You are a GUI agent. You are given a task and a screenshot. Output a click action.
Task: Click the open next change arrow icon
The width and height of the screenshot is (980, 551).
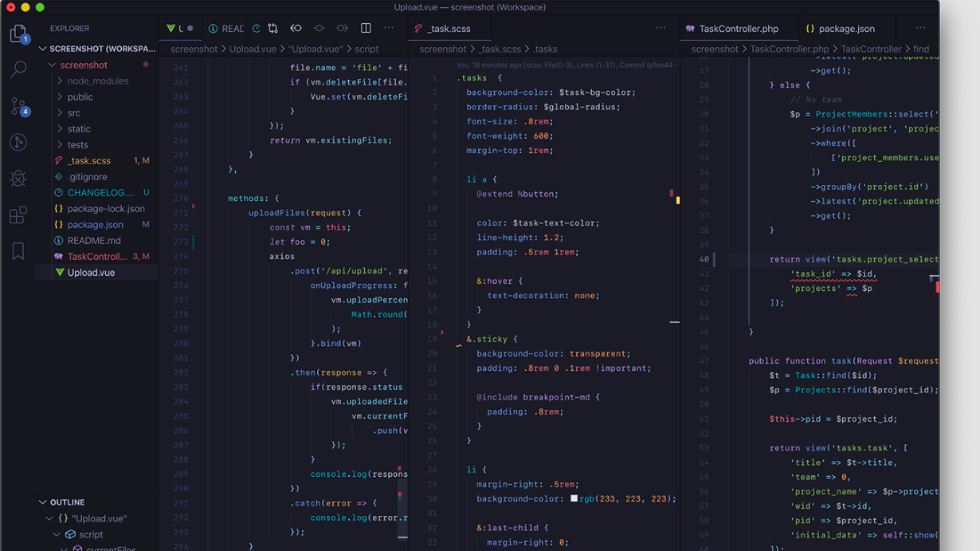343,29
